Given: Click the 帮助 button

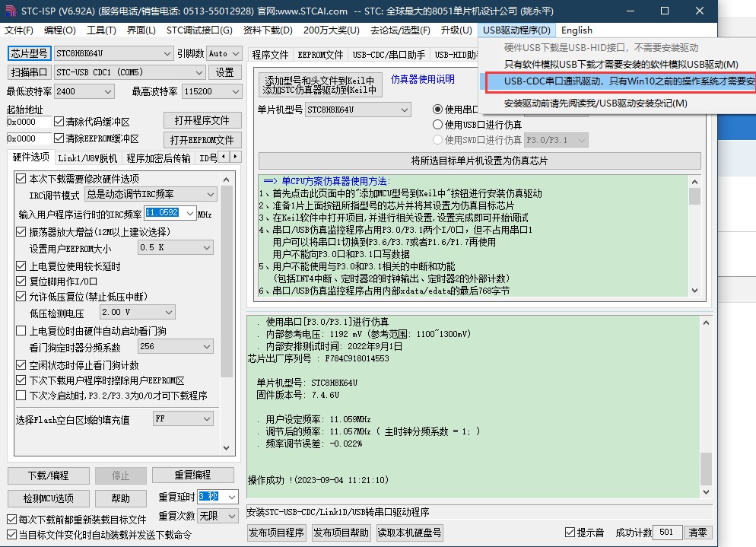Looking at the screenshot, I should [x=120, y=498].
